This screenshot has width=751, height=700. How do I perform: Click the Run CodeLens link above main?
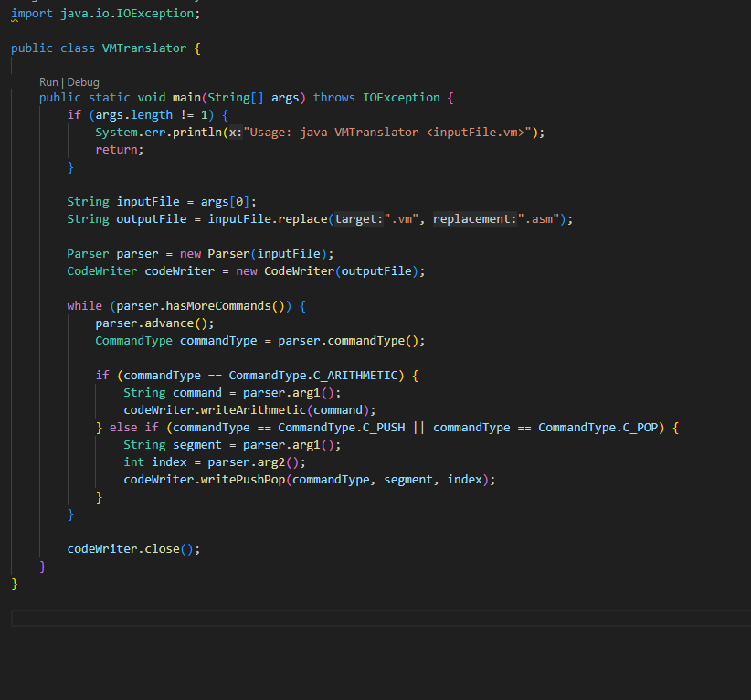tap(48, 81)
